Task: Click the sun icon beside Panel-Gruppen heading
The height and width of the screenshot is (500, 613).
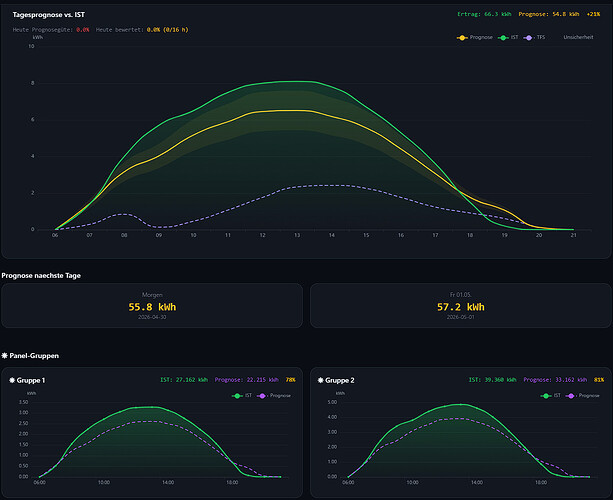Action: tap(5, 355)
